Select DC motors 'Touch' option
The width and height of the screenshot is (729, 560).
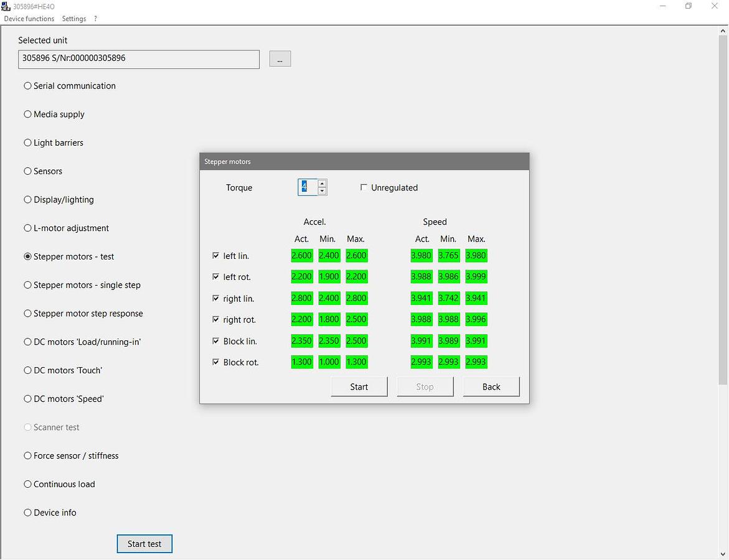coord(28,371)
